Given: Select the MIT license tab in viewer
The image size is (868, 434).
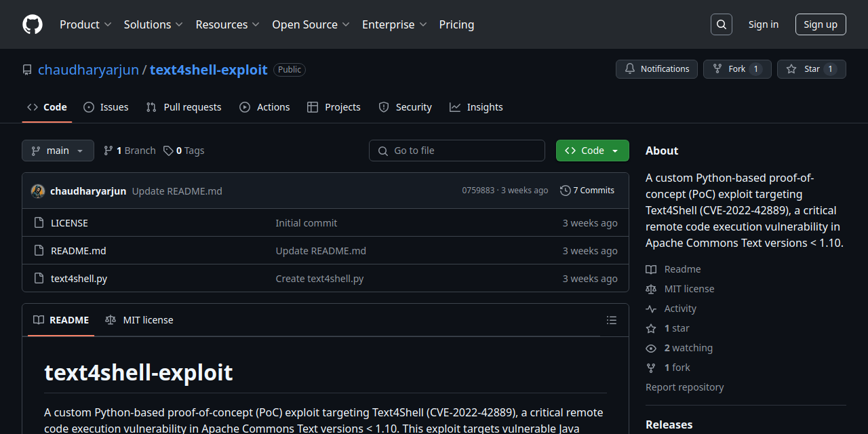Looking at the screenshot, I should point(139,320).
